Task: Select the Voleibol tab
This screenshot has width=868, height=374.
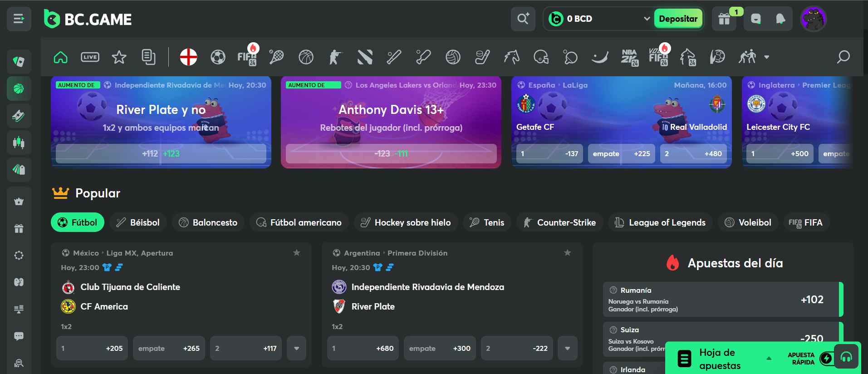Action: tap(748, 222)
